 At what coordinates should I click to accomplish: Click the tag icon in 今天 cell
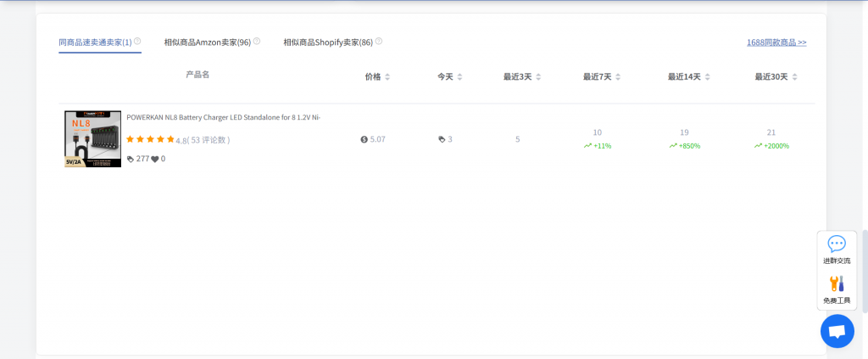(442, 139)
